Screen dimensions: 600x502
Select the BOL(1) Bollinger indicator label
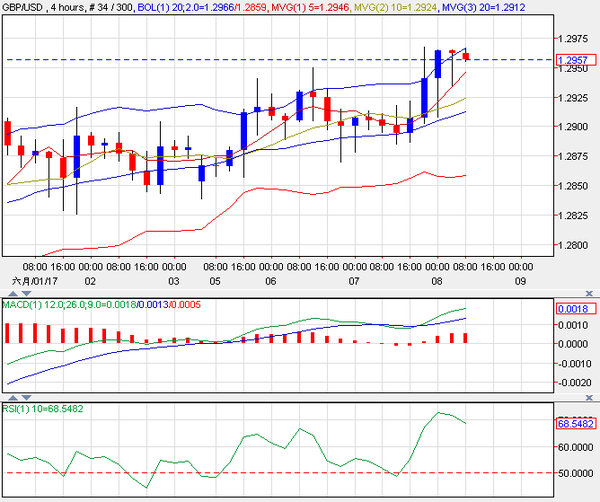(190, 7)
